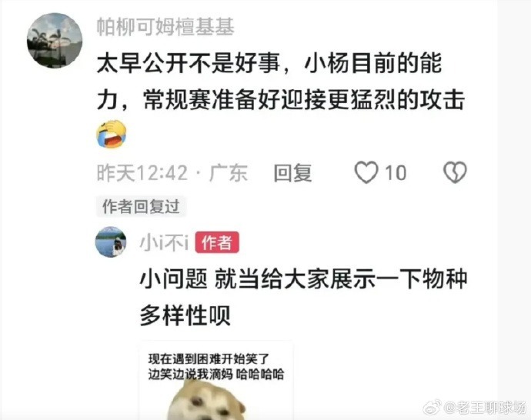The width and height of the screenshot is (531, 420).
Task: Open the author 小i不i avatar
Action: pyautogui.click(x=111, y=242)
